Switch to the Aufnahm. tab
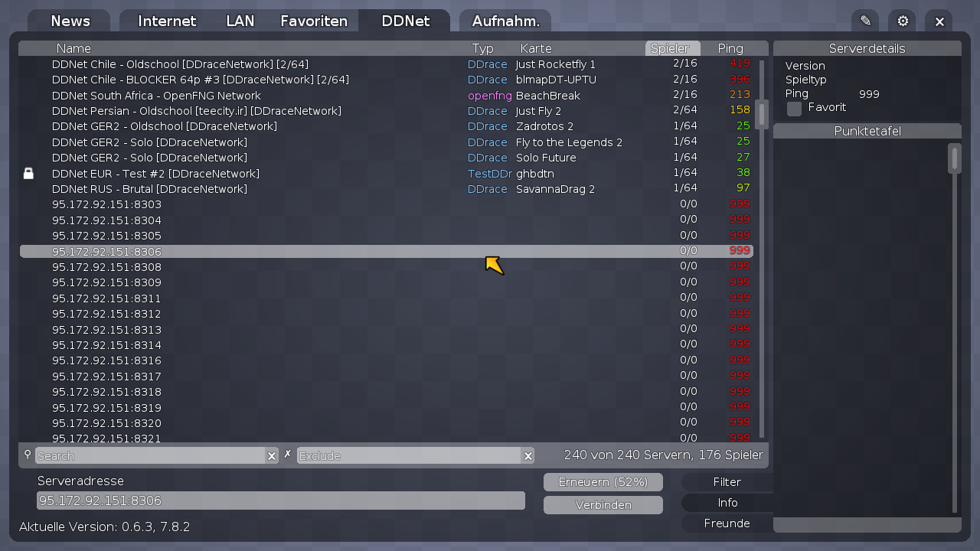 pyautogui.click(x=505, y=21)
